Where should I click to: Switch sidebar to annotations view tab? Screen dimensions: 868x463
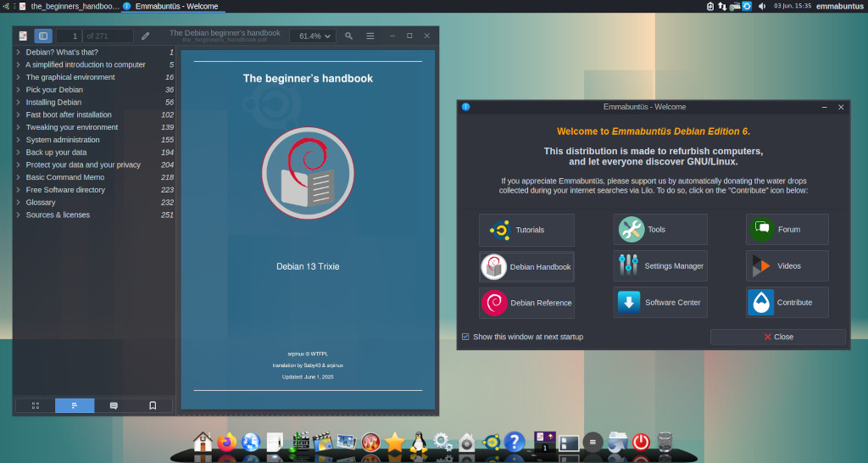[114, 405]
